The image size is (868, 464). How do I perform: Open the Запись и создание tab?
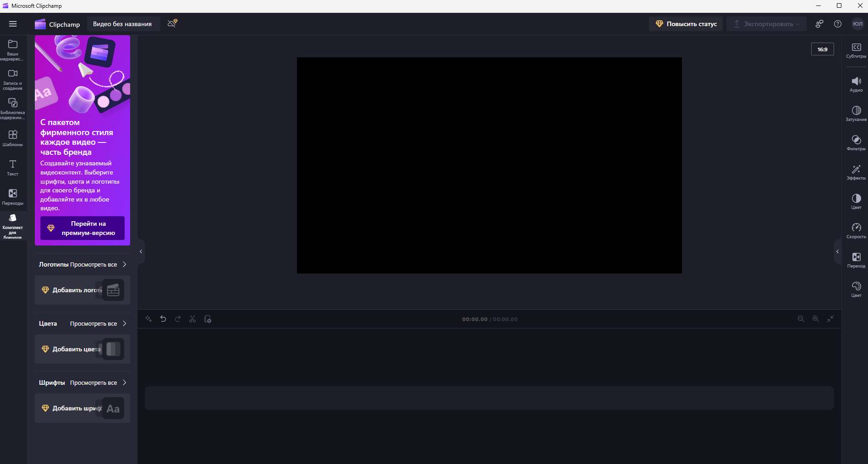point(13,79)
